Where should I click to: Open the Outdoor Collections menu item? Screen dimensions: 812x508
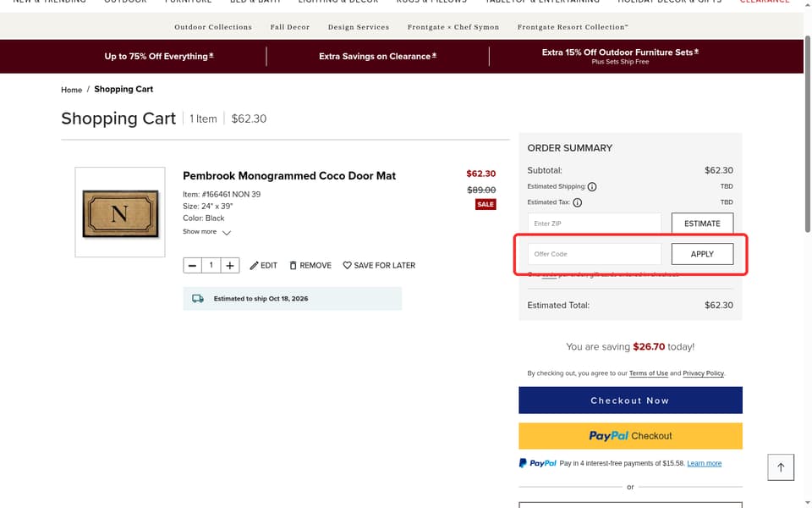point(213,27)
